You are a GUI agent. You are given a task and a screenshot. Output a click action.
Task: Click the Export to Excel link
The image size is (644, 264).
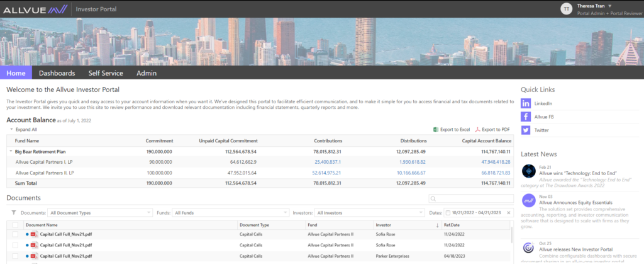455,130
